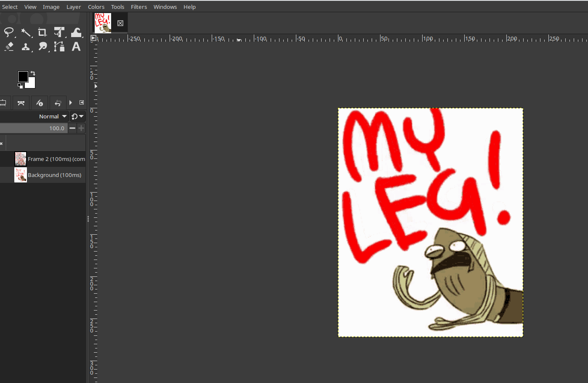The height and width of the screenshot is (383, 588).
Task: Select the Background (100ms) layer
Action: click(43, 175)
